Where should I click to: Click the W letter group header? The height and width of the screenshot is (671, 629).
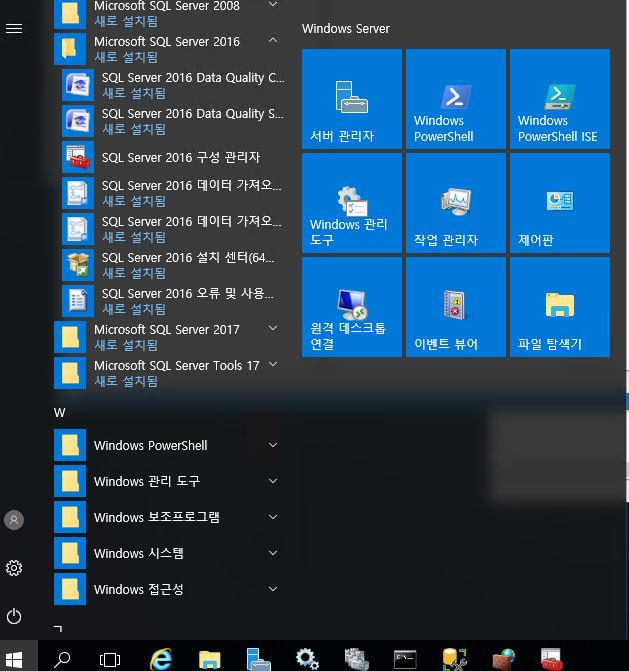click(59, 413)
